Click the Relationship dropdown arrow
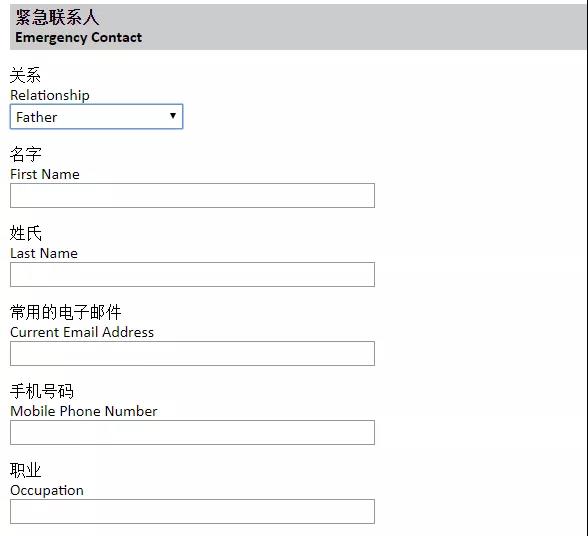 pyautogui.click(x=173, y=116)
